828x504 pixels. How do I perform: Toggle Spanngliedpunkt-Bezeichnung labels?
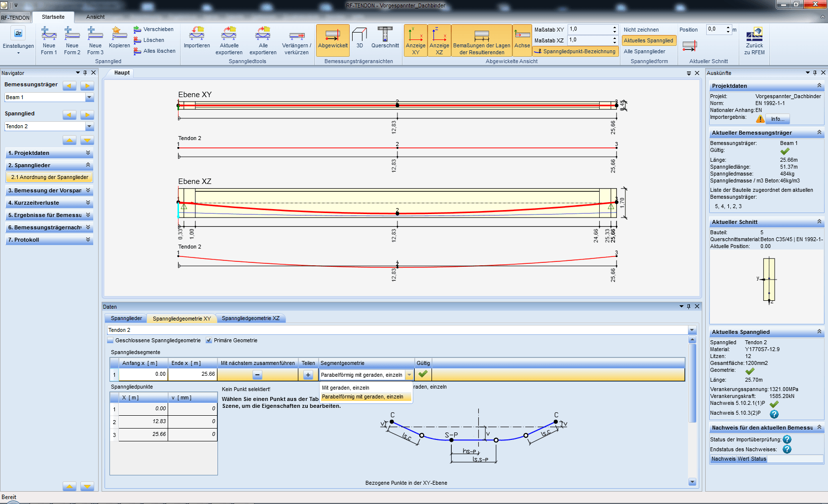[576, 51]
